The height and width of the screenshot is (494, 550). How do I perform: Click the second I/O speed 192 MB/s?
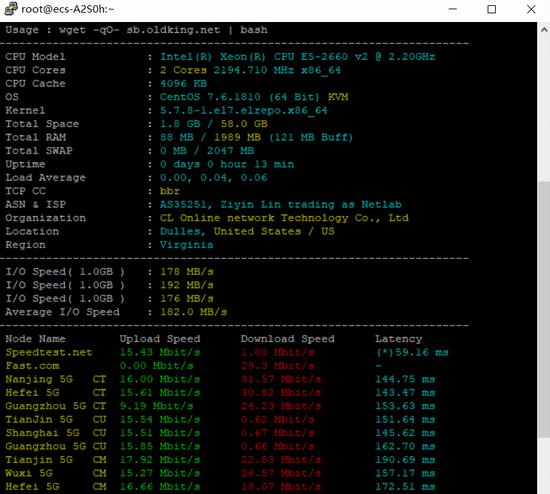pyautogui.click(x=187, y=285)
